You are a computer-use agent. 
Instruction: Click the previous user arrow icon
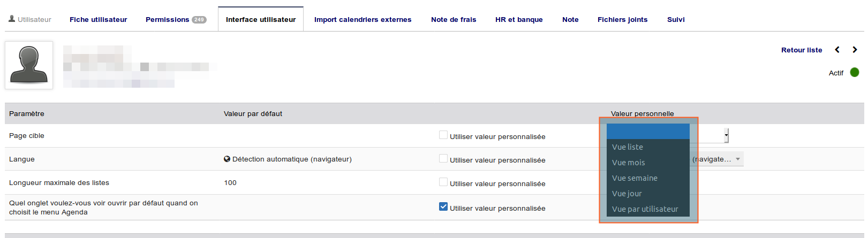tap(837, 50)
